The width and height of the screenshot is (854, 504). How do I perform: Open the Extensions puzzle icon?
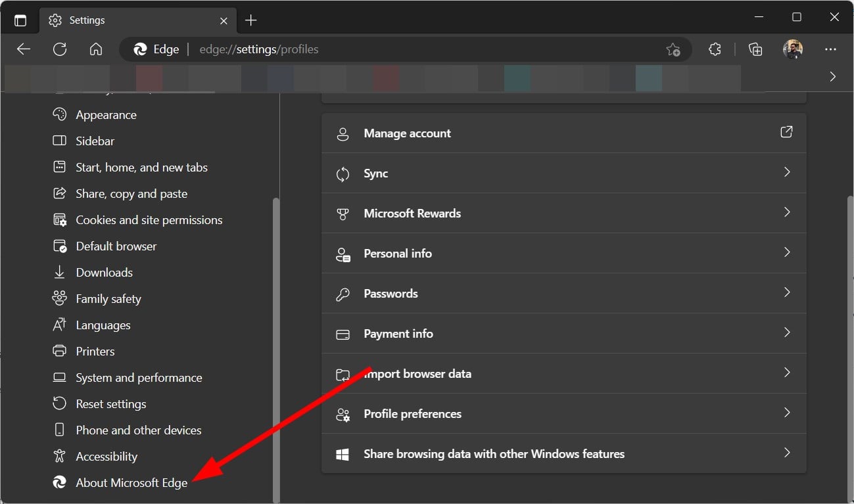click(715, 49)
